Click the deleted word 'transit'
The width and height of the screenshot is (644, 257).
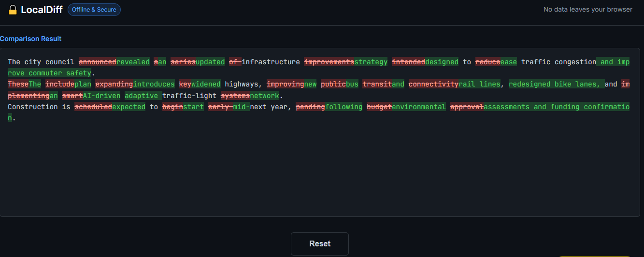377,84
